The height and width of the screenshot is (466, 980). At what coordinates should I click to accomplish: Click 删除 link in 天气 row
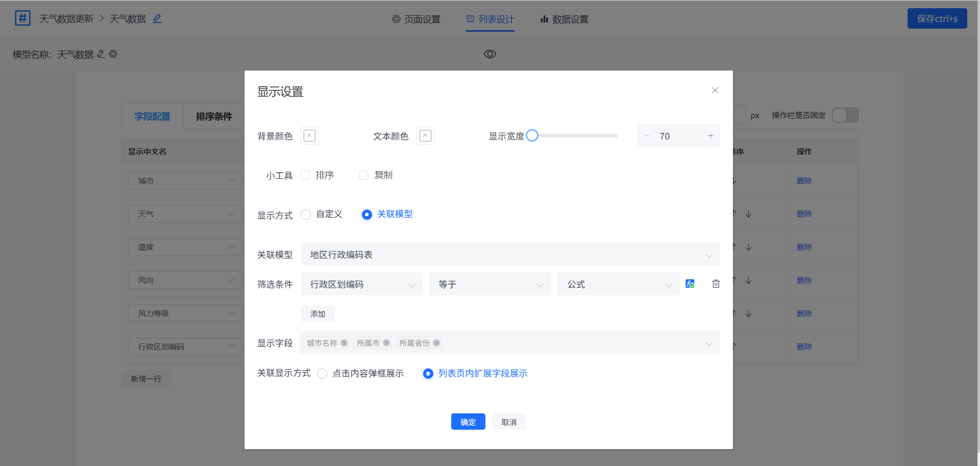804,214
